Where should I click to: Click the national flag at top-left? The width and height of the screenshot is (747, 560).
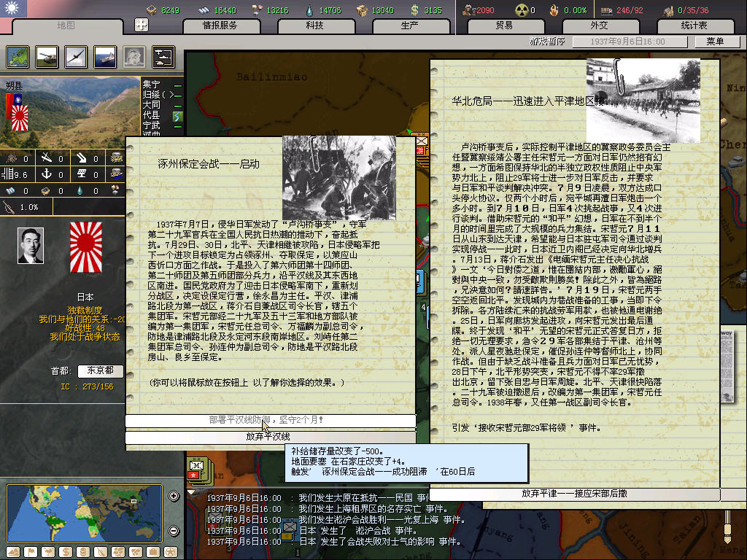(13, 8)
